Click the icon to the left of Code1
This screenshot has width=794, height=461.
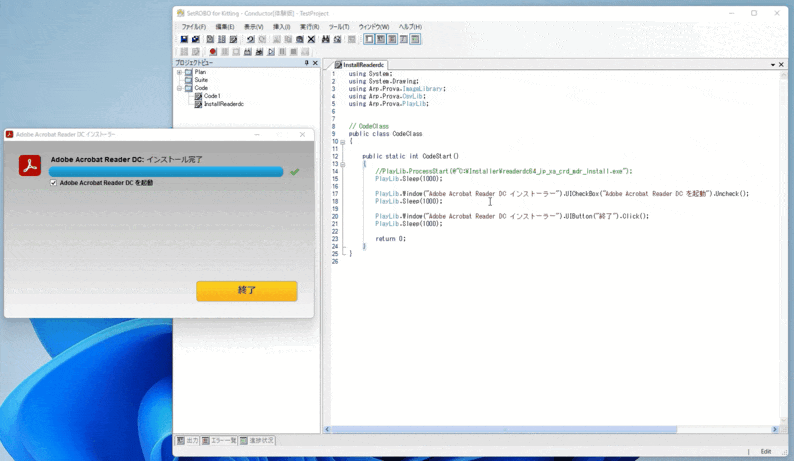[x=198, y=96]
